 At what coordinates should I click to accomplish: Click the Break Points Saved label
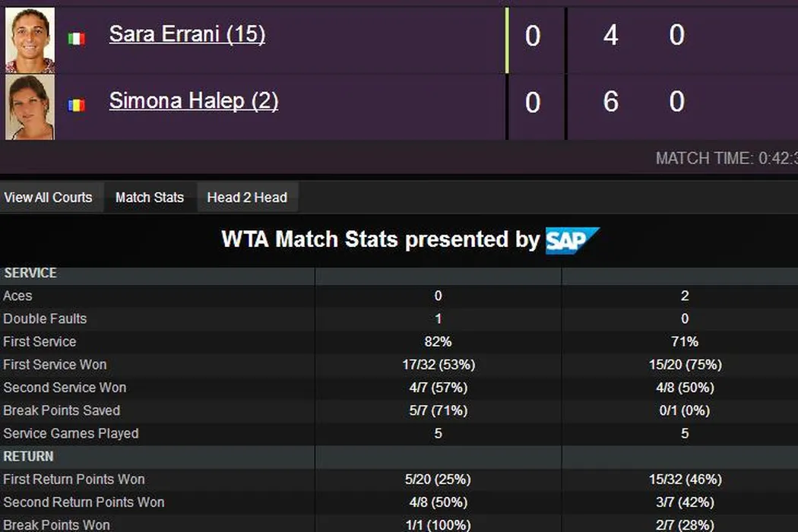click(x=62, y=410)
